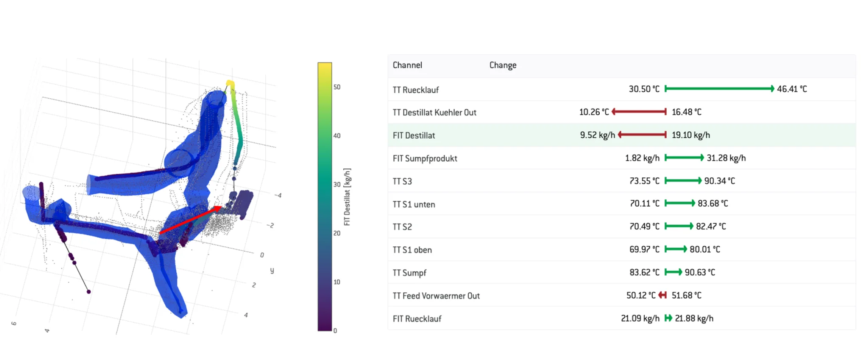Select the TT Destillat Kuehler Out channel label
The width and height of the screenshot is (868, 347).
pos(434,112)
